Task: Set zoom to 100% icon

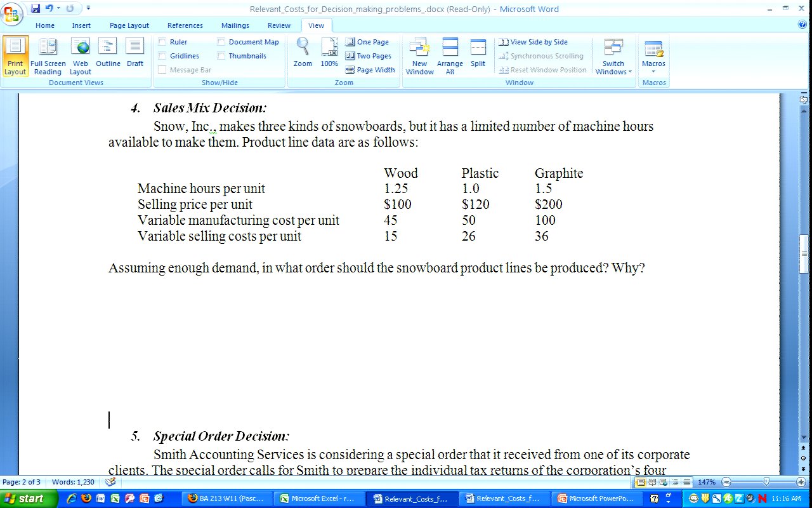Action: (x=329, y=53)
